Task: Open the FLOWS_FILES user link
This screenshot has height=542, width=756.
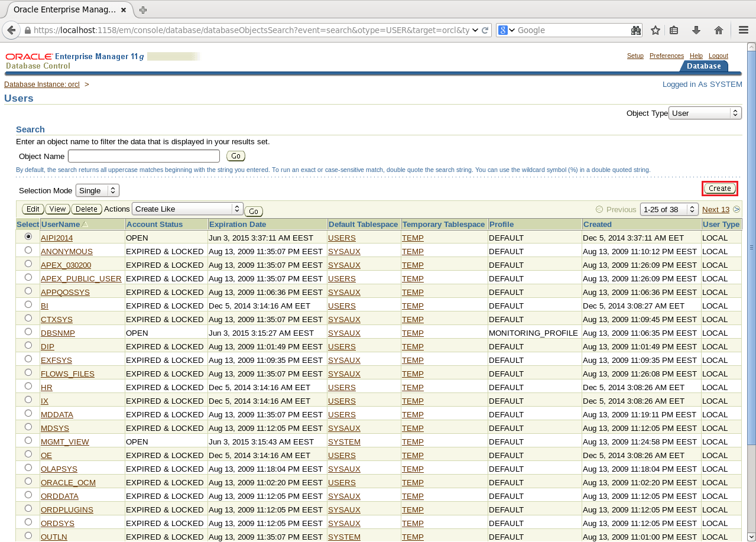Action: 67,374
